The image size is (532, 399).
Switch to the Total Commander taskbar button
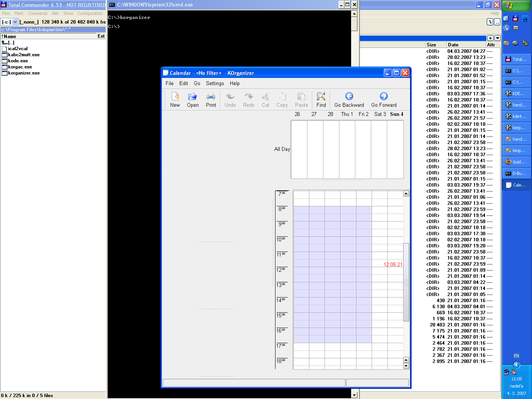(516, 59)
